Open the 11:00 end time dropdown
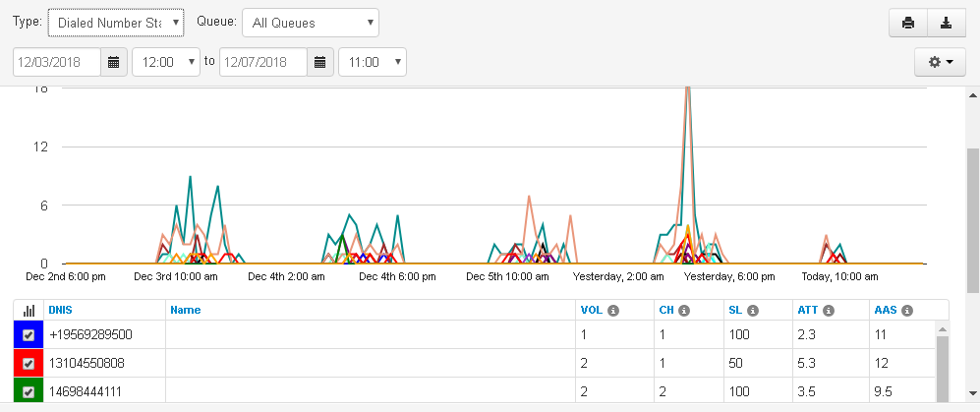 [373, 62]
